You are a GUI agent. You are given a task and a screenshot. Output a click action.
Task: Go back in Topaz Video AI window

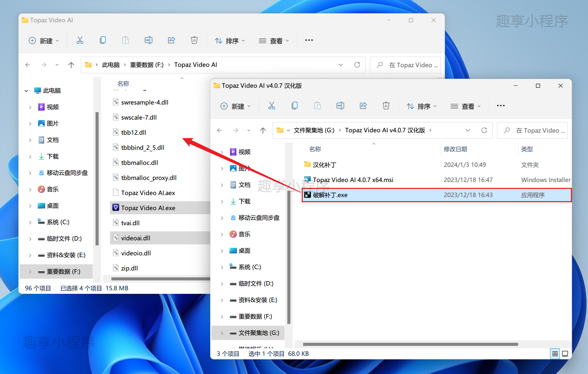28,65
